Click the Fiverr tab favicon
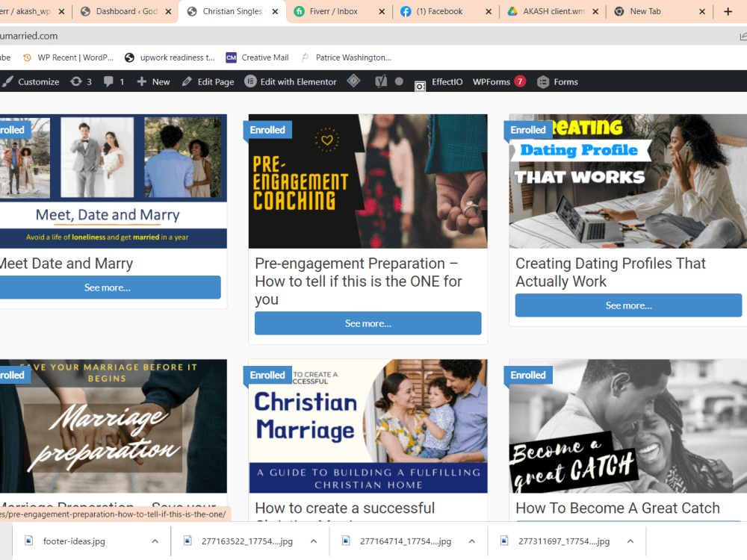Viewport: 747px width, 560px height. (x=300, y=11)
